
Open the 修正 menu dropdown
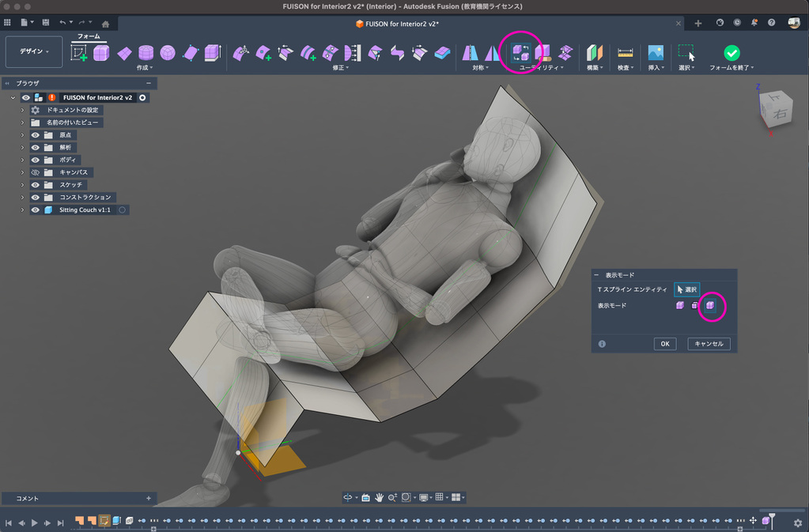[x=340, y=68]
